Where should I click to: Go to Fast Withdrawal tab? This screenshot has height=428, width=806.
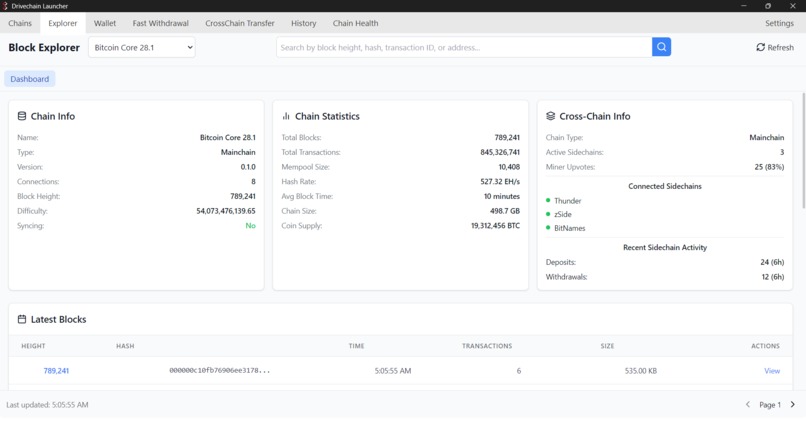point(160,23)
